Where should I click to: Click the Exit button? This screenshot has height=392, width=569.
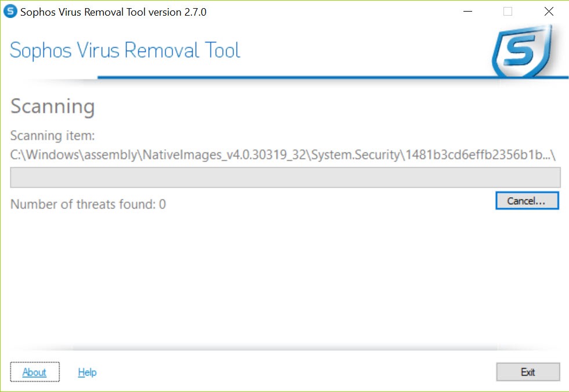[528, 372]
